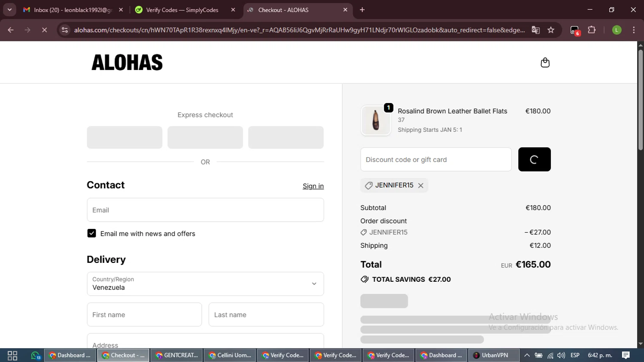Switch to the Cellini Uom... taskbar window
Image resolution: width=644 pixels, height=362 pixels.
click(230, 356)
